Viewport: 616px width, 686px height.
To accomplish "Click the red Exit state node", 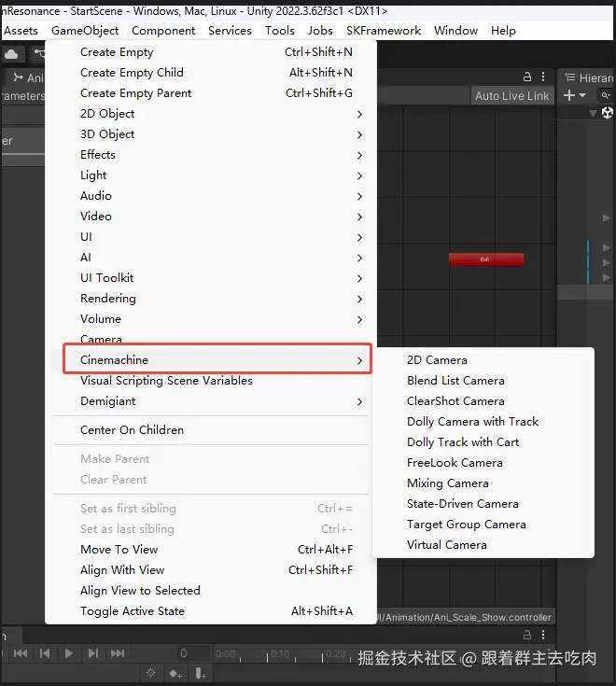I will [485, 259].
